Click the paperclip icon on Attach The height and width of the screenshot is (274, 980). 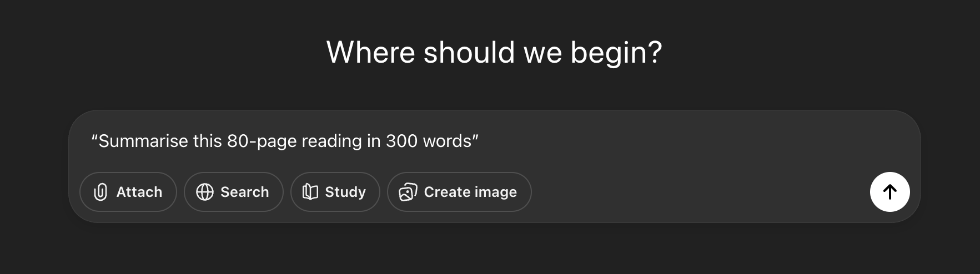pyautogui.click(x=100, y=192)
